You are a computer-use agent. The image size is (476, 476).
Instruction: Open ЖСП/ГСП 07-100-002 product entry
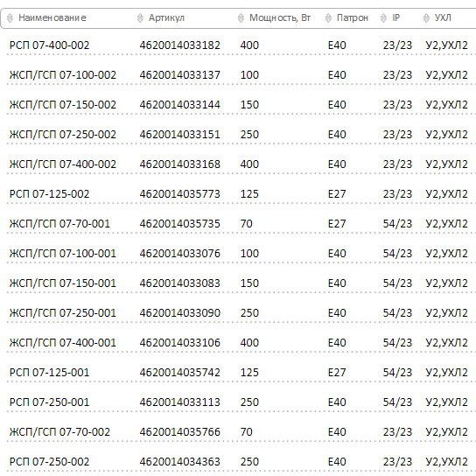[63, 75]
